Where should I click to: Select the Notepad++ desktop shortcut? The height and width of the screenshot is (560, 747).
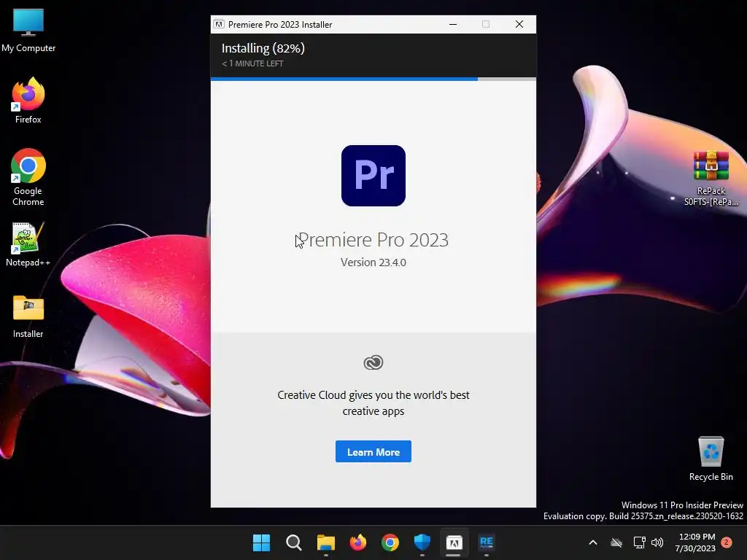pyautogui.click(x=28, y=244)
